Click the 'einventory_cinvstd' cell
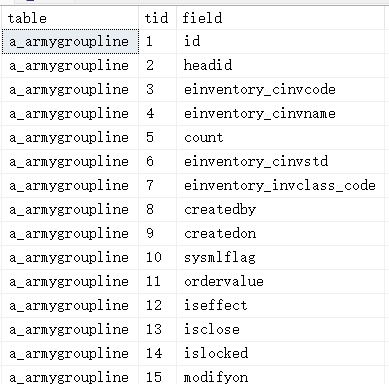The width and height of the screenshot is (389, 384). coord(280,162)
